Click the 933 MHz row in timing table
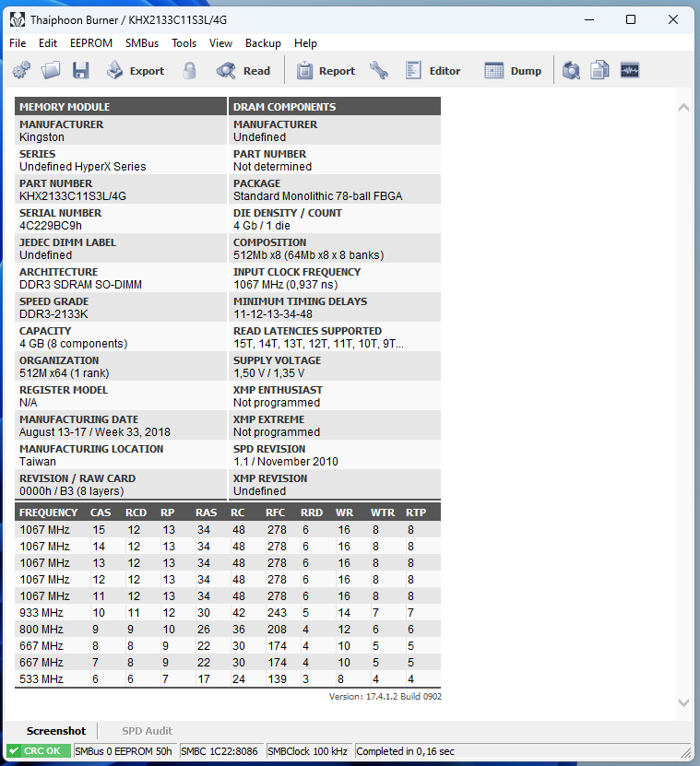 tap(228, 613)
